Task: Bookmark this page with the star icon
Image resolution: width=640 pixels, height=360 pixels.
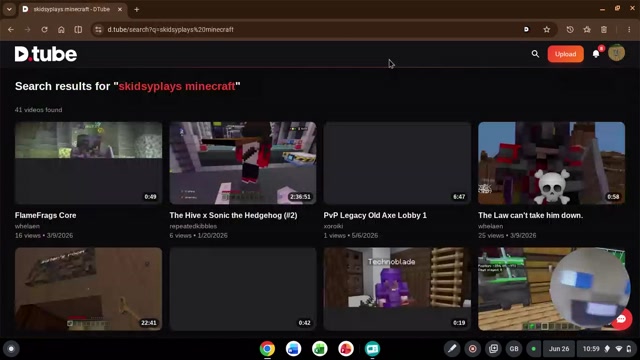Action: (x=547, y=29)
